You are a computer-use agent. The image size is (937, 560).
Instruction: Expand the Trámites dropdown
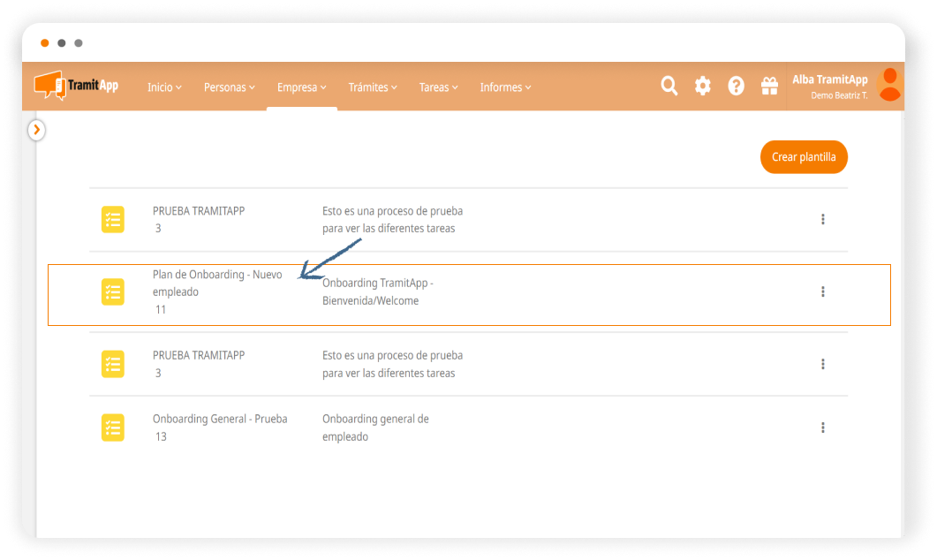(372, 87)
